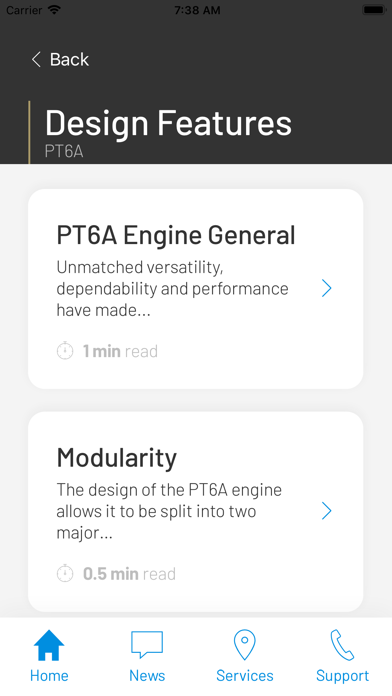
Task: Tap the Back button text
Action: (x=69, y=59)
